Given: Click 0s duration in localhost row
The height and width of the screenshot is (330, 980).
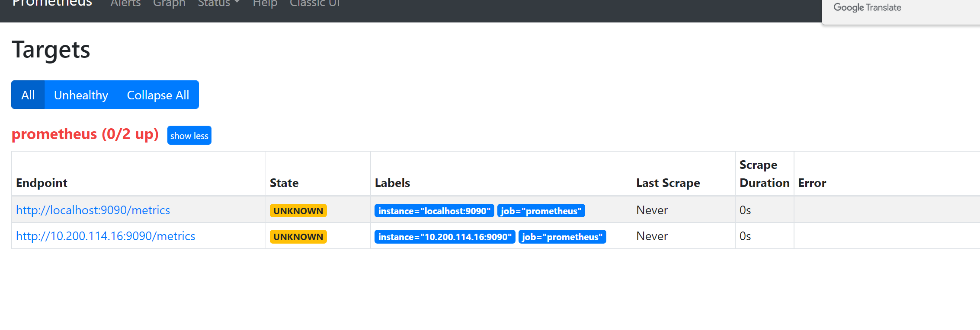Looking at the screenshot, I should (745, 210).
